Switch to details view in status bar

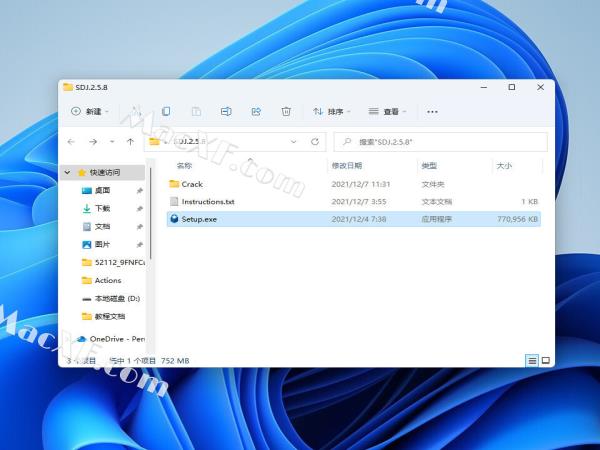click(532, 360)
